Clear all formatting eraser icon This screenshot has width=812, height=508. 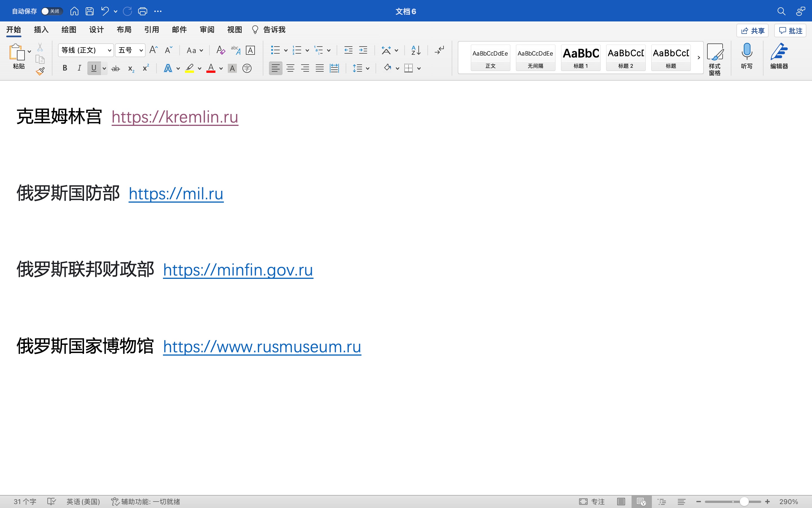coord(220,50)
